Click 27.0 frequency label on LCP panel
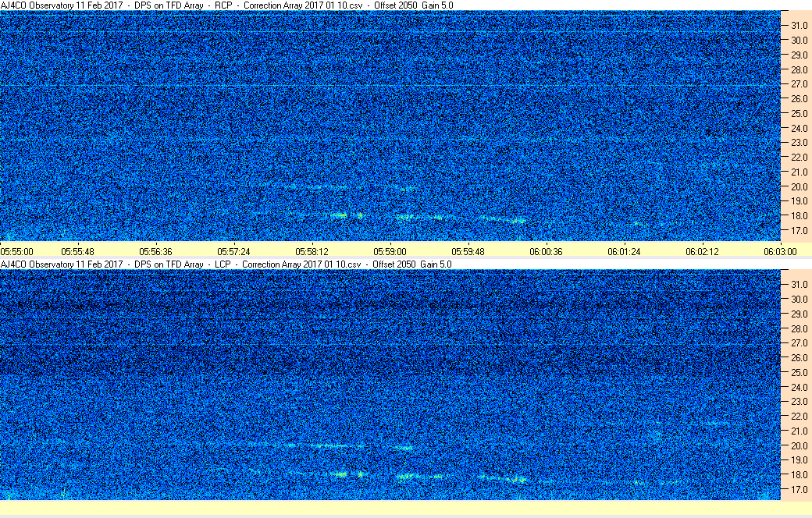 (799, 343)
